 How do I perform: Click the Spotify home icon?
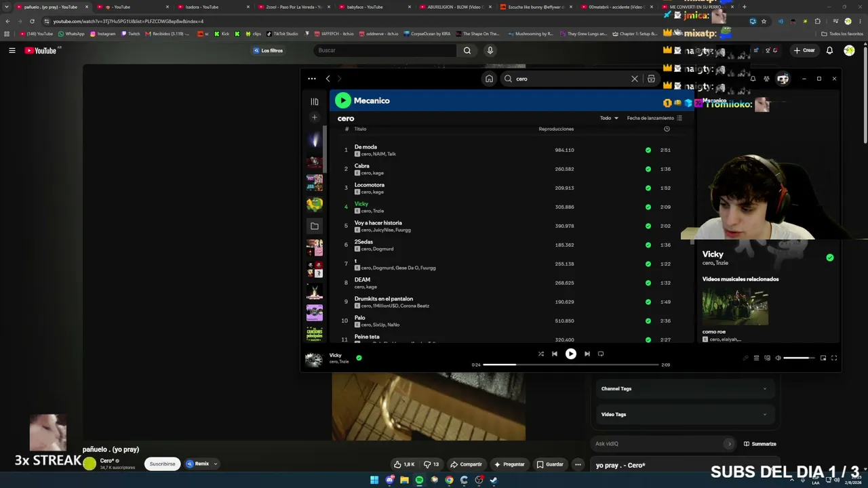[x=489, y=79]
